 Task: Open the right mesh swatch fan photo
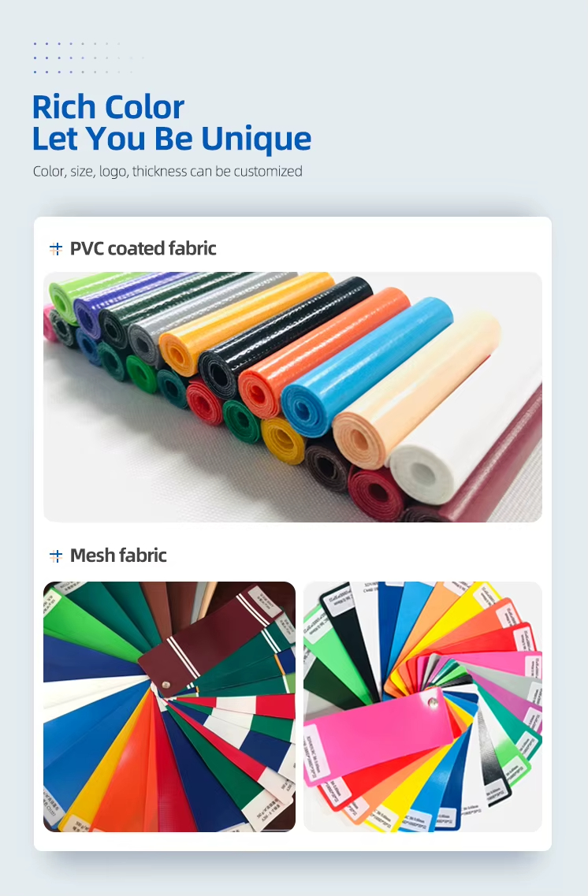pyautogui.click(x=422, y=706)
